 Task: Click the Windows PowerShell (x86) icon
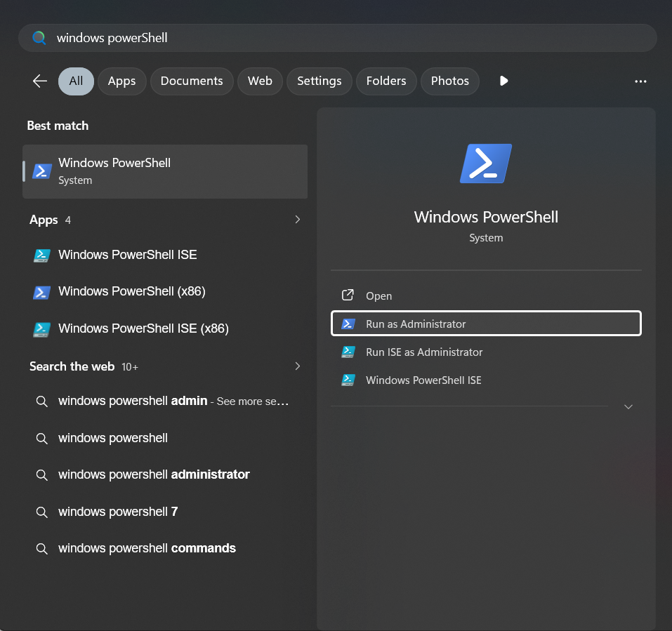pos(42,292)
